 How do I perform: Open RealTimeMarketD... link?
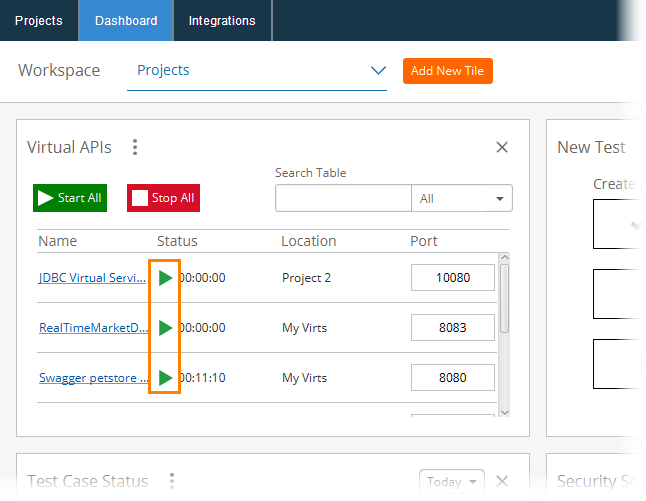(x=94, y=328)
